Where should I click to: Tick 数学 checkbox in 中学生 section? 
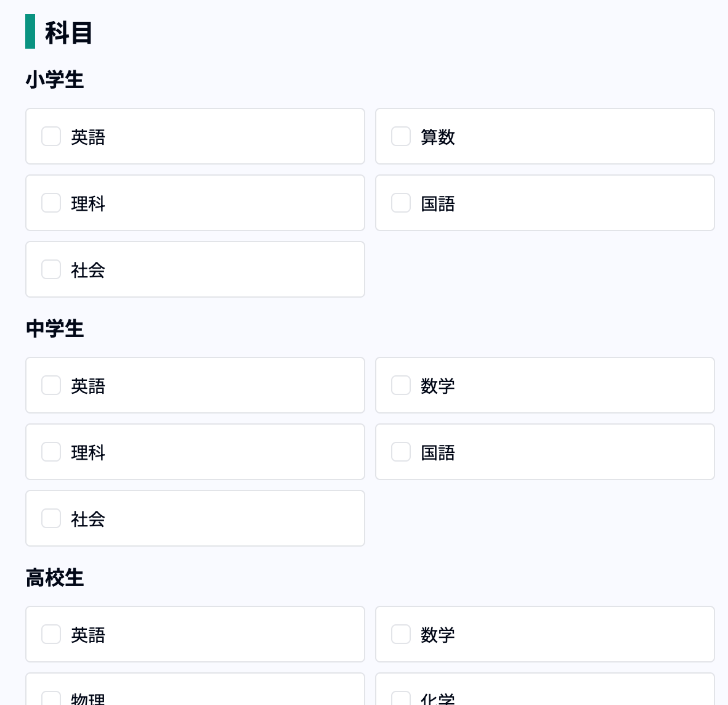pos(401,385)
